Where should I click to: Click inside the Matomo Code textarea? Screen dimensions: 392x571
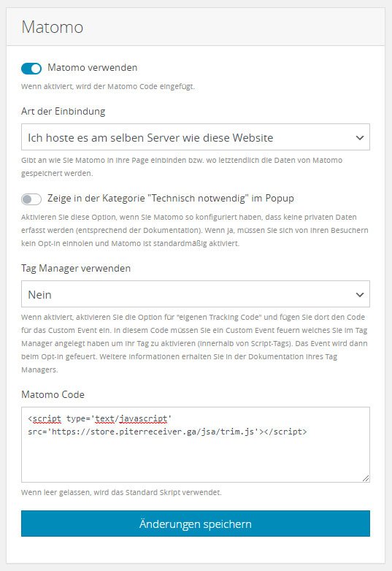(x=196, y=445)
